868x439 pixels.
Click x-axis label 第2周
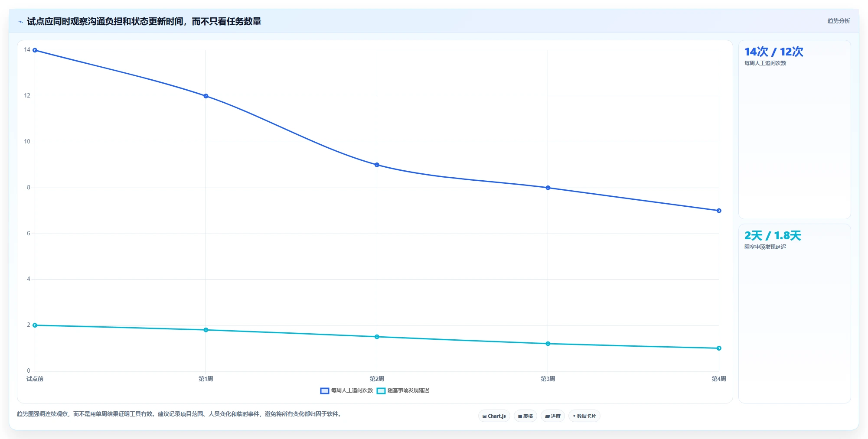tap(377, 379)
